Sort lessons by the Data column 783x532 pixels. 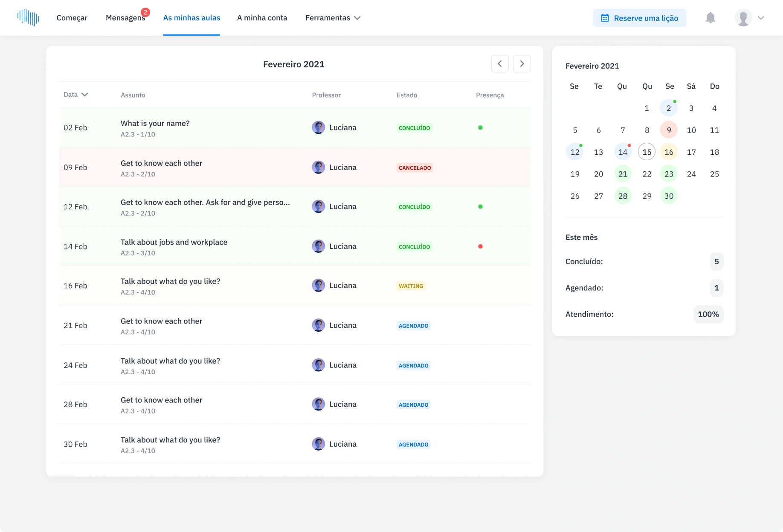[x=75, y=95]
